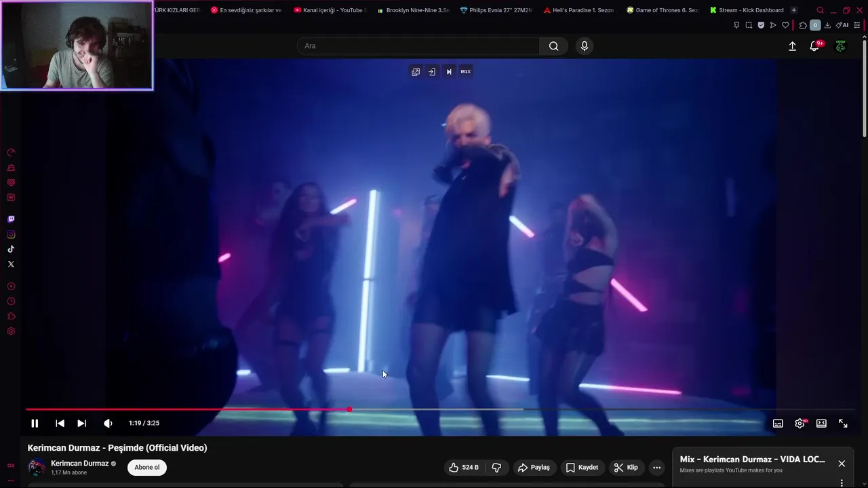The image size is (868, 488).
Task: Open GX Control speedometer in the sidebar
Action: [x=11, y=152]
